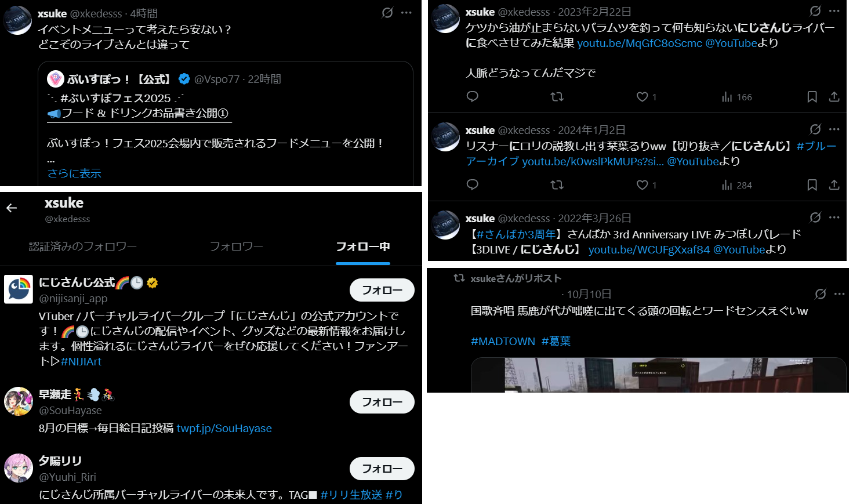Follow にじさんじ公式 account
This screenshot has height=504, width=853.
click(x=382, y=290)
